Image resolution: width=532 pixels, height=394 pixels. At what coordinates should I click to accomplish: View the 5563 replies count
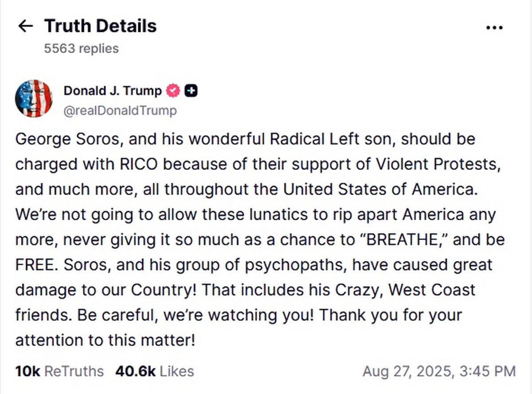[x=81, y=48]
